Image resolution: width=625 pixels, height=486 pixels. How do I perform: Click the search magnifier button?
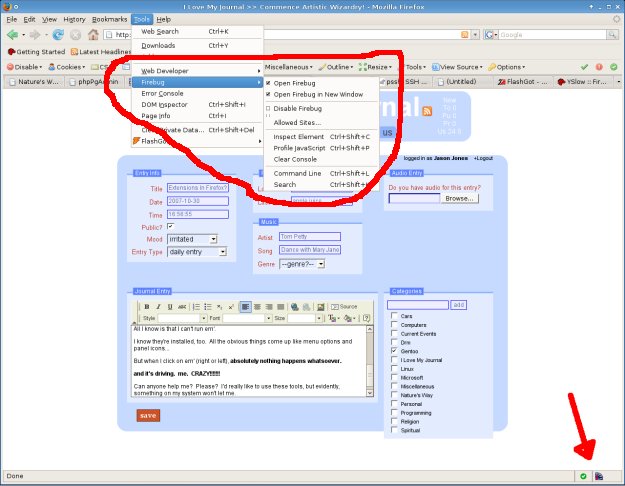point(612,35)
